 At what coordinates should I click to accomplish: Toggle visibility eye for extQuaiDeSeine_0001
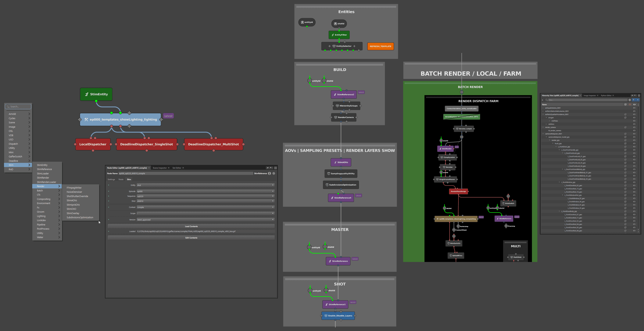(634, 108)
